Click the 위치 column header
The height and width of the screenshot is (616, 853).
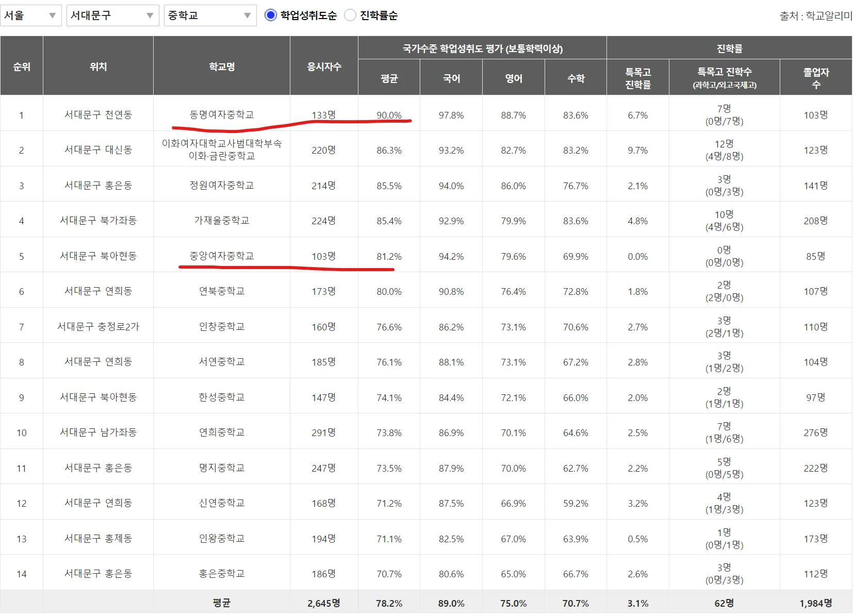[98, 66]
